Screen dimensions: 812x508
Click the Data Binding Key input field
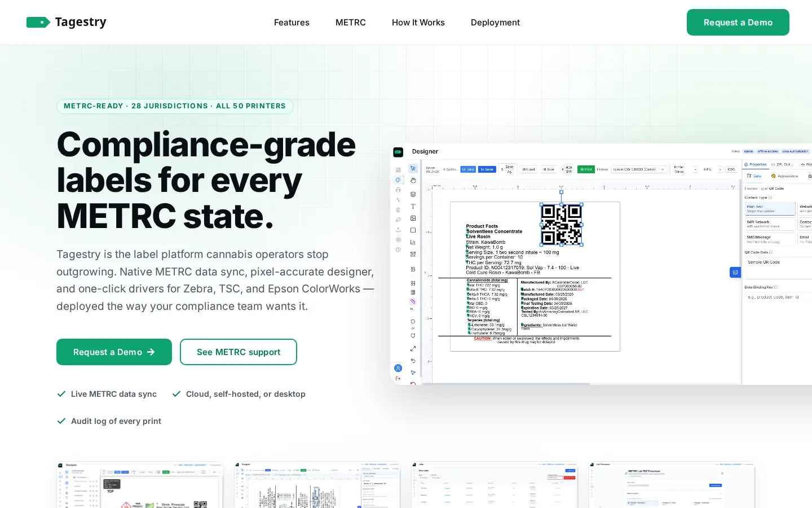778,297
